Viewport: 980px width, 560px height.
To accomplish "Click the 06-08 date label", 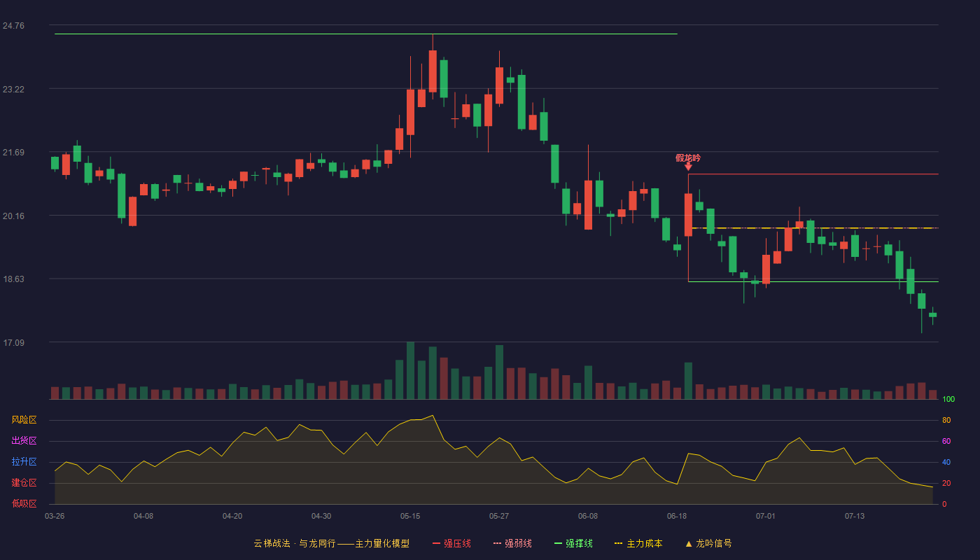I will (588, 516).
